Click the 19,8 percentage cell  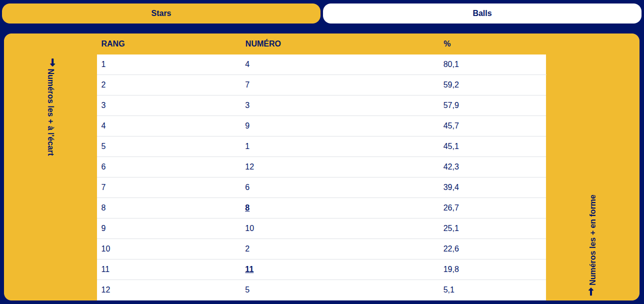(451, 269)
